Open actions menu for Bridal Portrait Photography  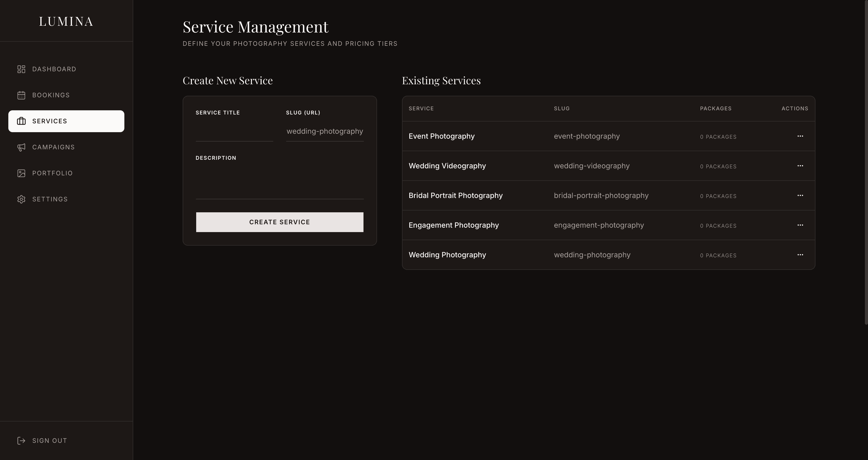coord(800,195)
